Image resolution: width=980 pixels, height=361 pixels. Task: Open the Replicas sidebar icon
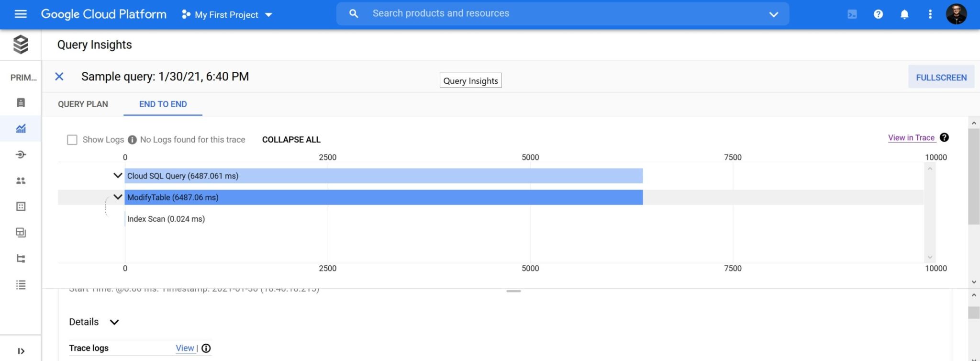tap(21, 259)
